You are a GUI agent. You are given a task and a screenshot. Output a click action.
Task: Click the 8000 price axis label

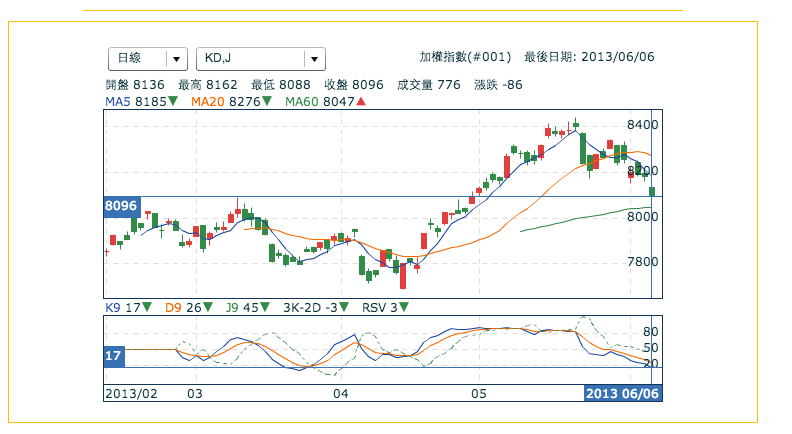(642, 217)
